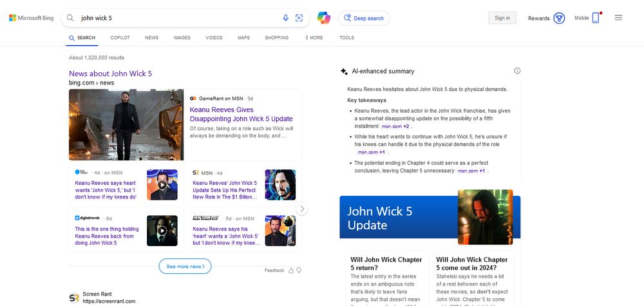The image size is (644, 306).
Task: Open msn.com +1 citation after knees takeaway
Action: [371, 152]
